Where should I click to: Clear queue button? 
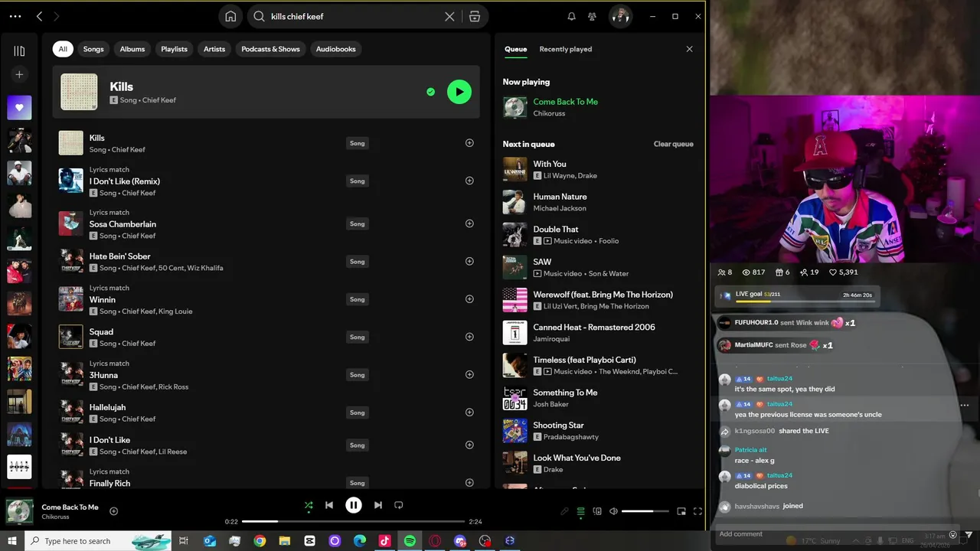tap(674, 144)
